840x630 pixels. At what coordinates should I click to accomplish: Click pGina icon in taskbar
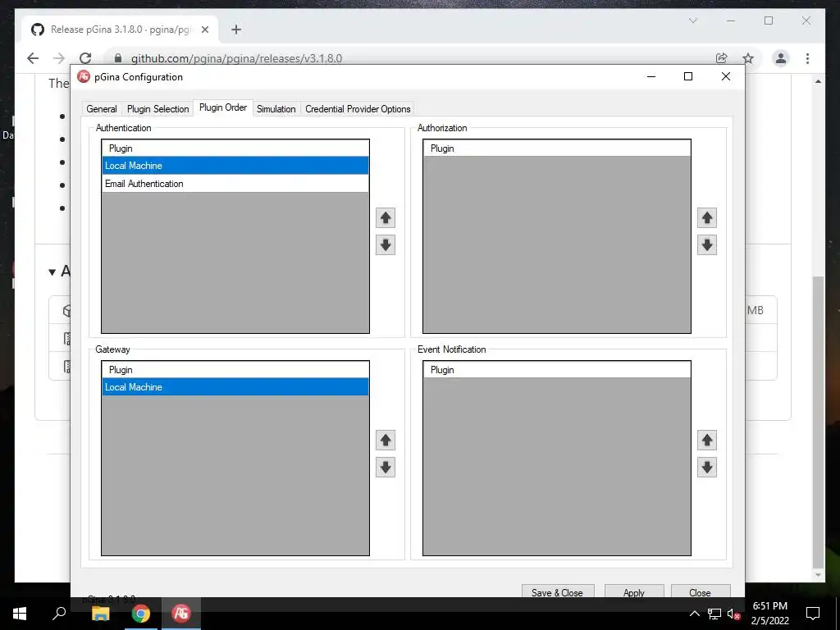click(x=181, y=614)
